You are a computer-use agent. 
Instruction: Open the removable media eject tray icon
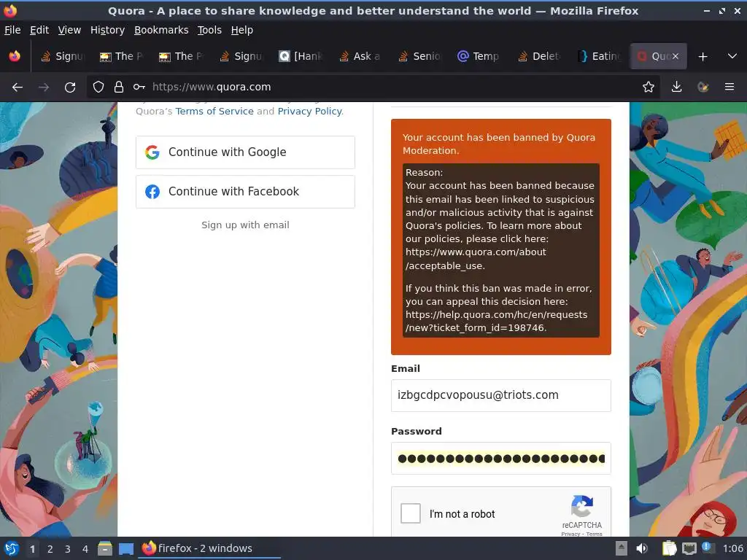pyautogui.click(x=622, y=548)
